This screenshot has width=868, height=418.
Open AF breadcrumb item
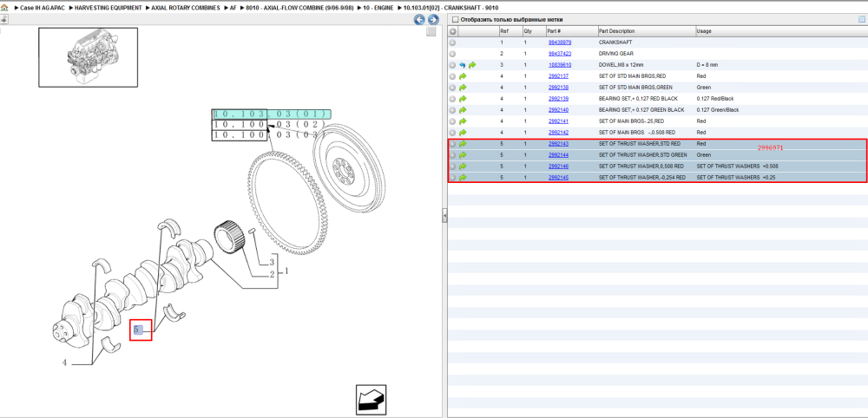click(x=233, y=9)
